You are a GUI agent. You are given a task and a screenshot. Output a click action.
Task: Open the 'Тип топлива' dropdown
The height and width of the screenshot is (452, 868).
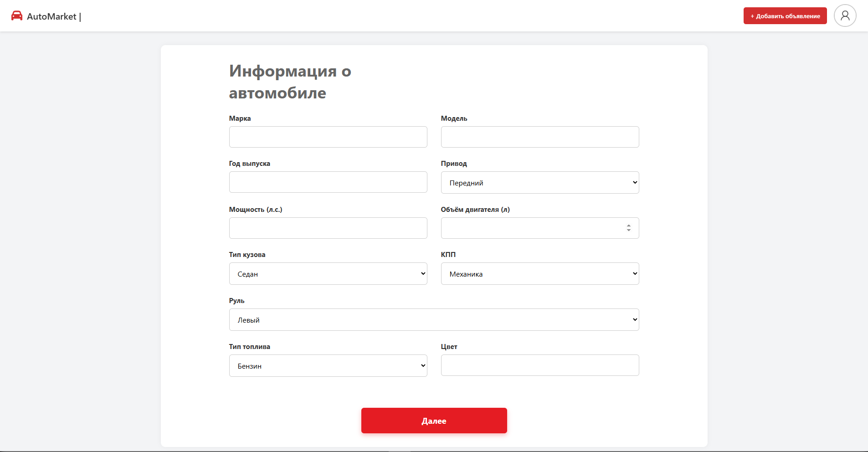coord(328,366)
